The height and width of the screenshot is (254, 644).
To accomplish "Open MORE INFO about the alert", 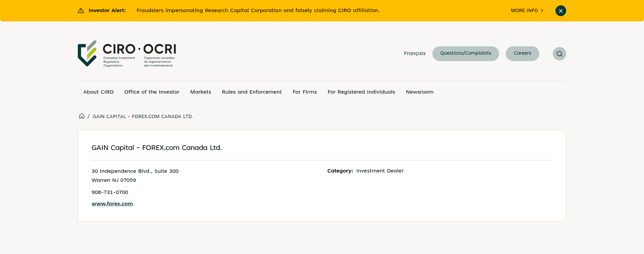I will (x=527, y=10).
